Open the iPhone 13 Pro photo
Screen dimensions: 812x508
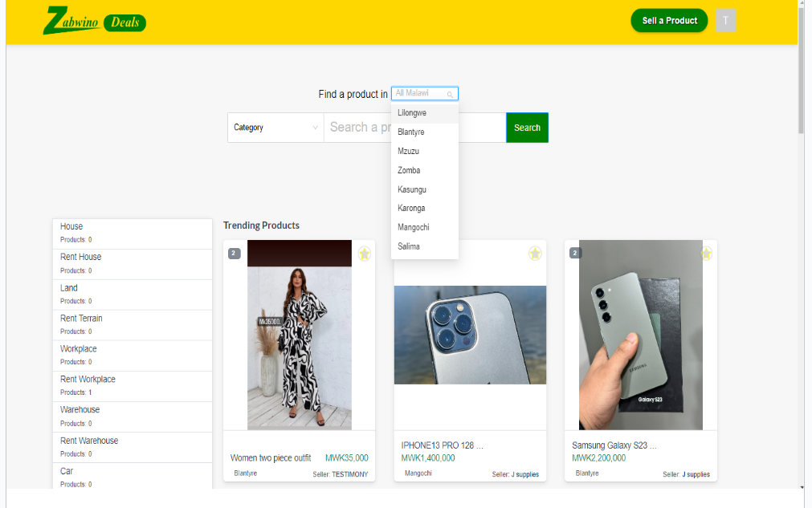point(470,335)
